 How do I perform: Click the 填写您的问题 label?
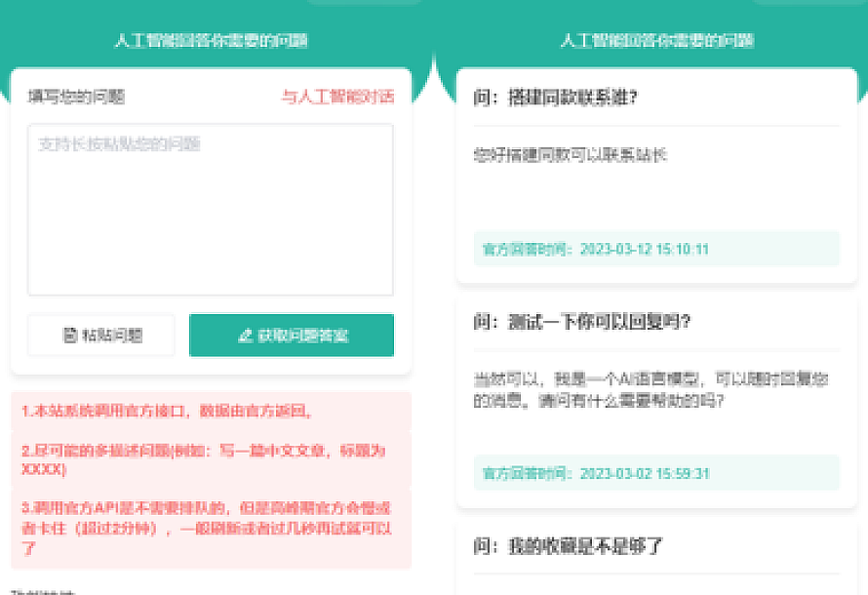(x=76, y=97)
